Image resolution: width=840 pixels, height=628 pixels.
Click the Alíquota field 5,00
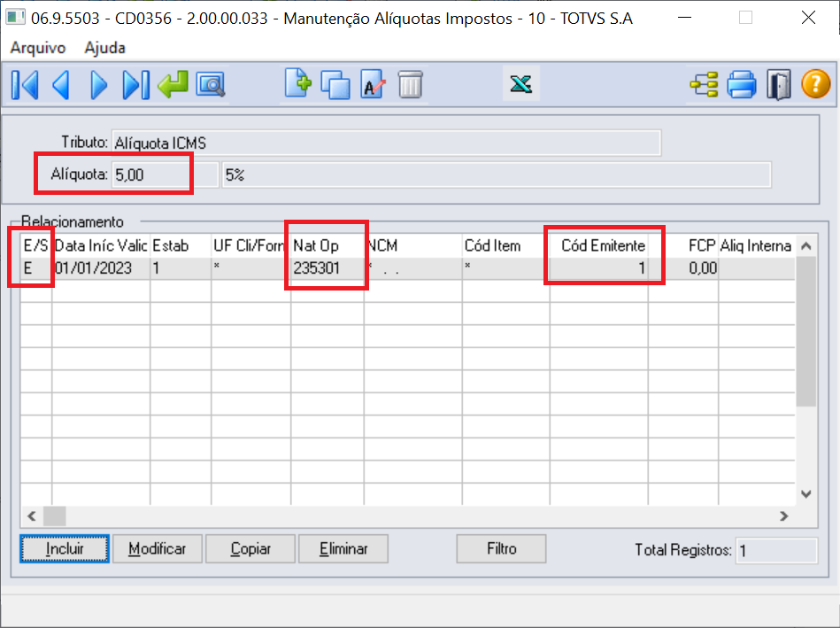pyautogui.click(x=165, y=174)
